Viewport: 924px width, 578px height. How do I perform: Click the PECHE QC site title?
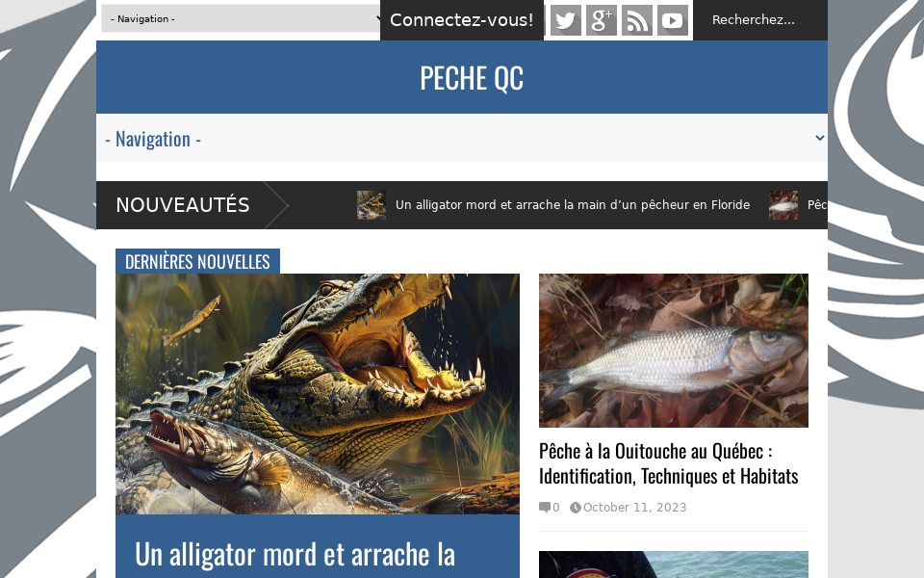pyautogui.click(x=472, y=77)
